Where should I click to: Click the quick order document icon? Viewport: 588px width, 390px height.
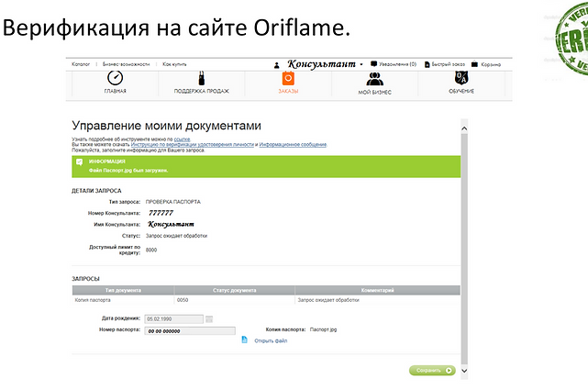[427, 64]
